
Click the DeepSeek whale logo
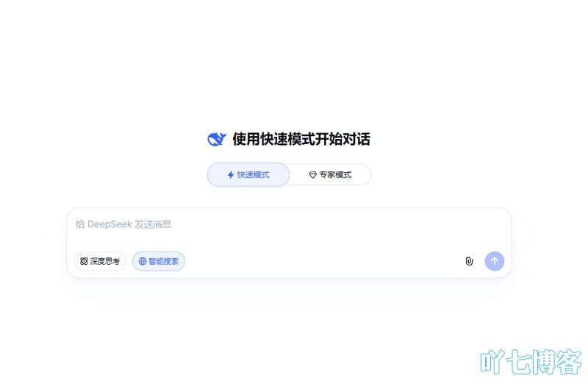point(217,139)
